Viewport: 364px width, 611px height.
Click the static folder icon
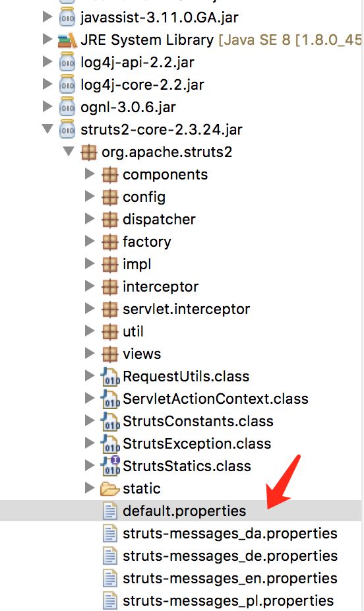coord(109,489)
